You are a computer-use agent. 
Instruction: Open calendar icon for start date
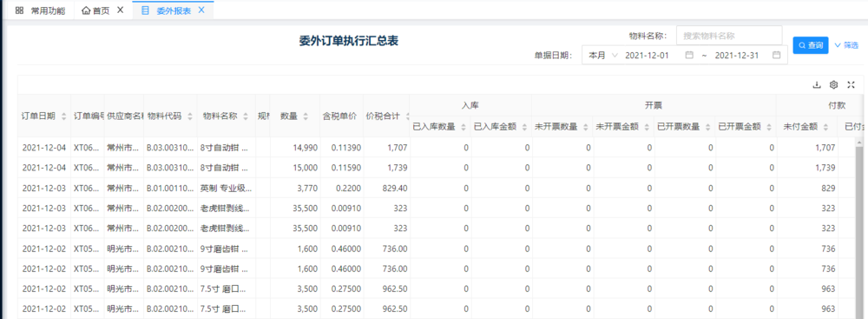(689, 56)
